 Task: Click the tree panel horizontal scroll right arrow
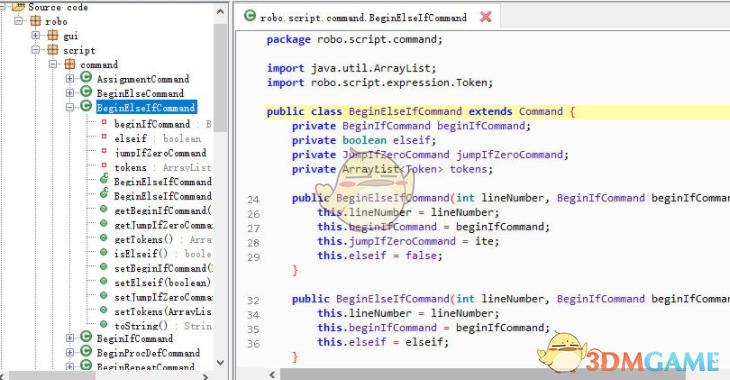205,376
